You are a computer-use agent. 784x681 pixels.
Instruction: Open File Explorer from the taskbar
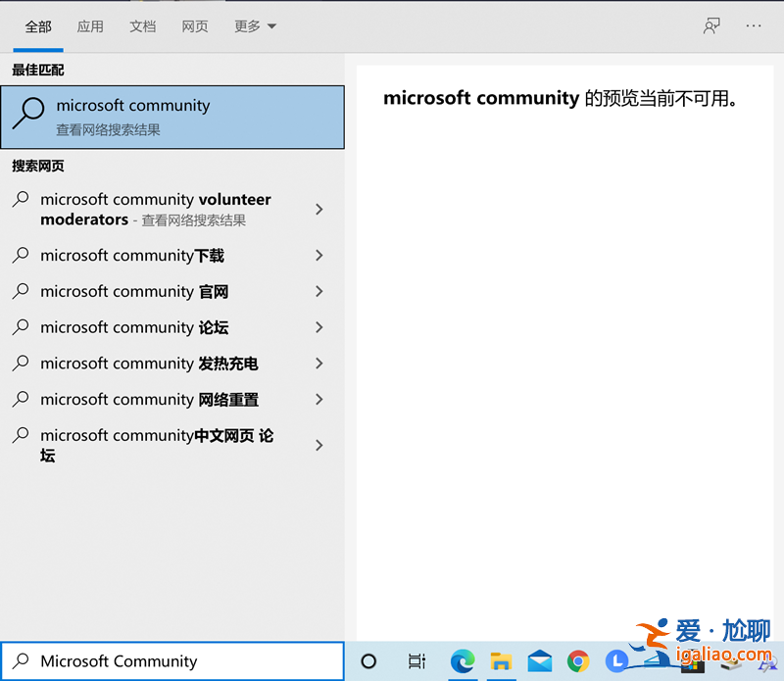501,662
